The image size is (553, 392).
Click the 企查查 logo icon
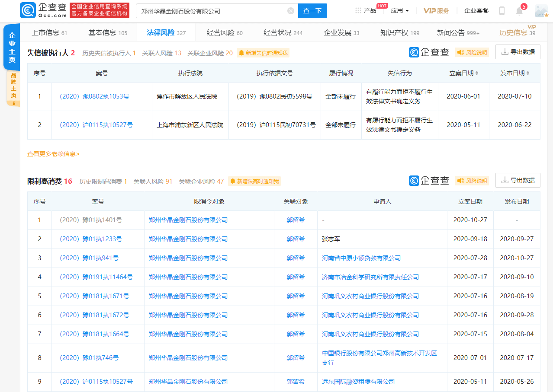(27, 10)
